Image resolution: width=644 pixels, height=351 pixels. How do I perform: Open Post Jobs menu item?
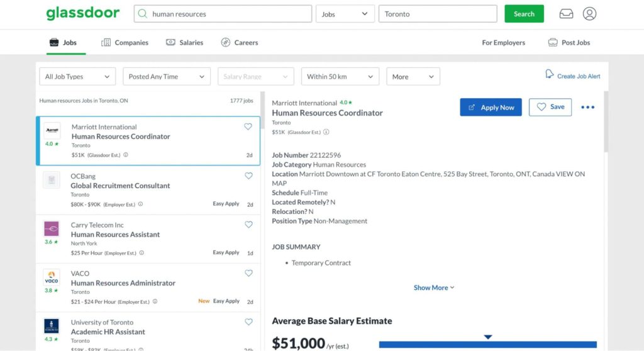click(569, 42)
